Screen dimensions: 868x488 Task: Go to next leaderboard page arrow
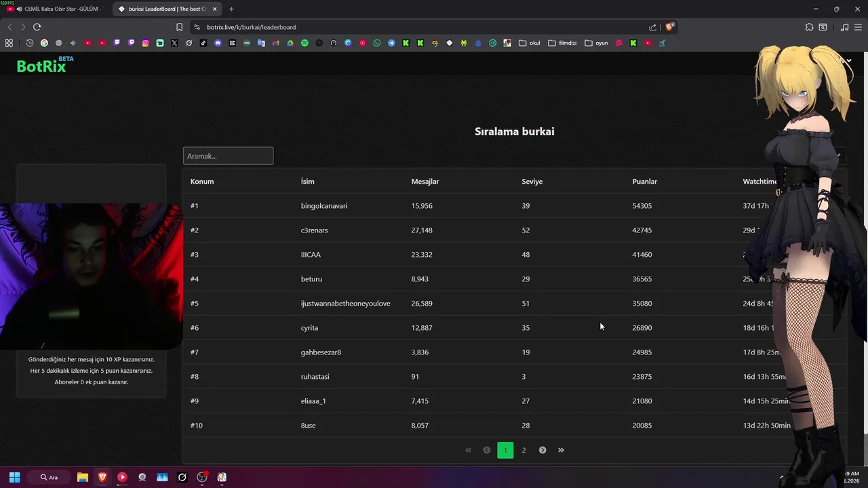pyautogui.click(x=542, y=450)
